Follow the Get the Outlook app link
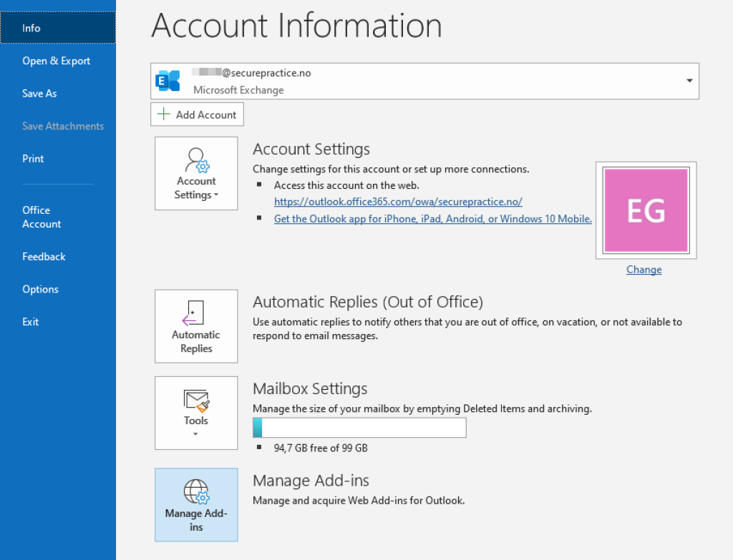The width and height of the screenshot is (733, 560). (x=432, y=219)
